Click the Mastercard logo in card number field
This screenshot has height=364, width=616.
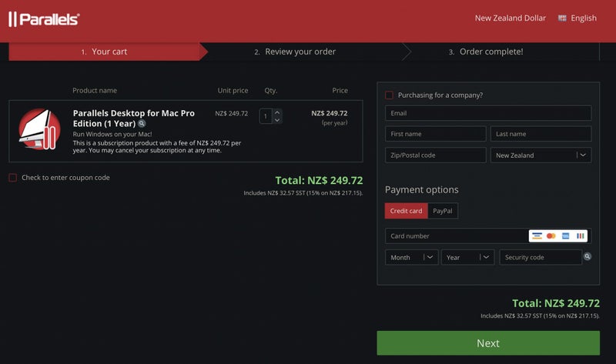click(551, 236)
